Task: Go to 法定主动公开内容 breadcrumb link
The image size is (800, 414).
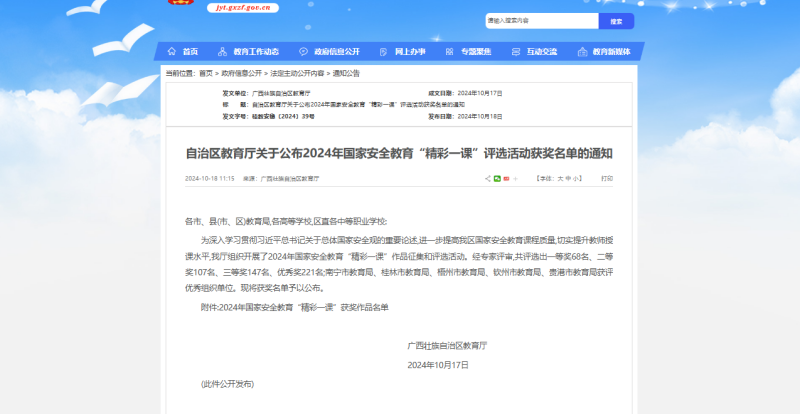Action: point(290,73)
